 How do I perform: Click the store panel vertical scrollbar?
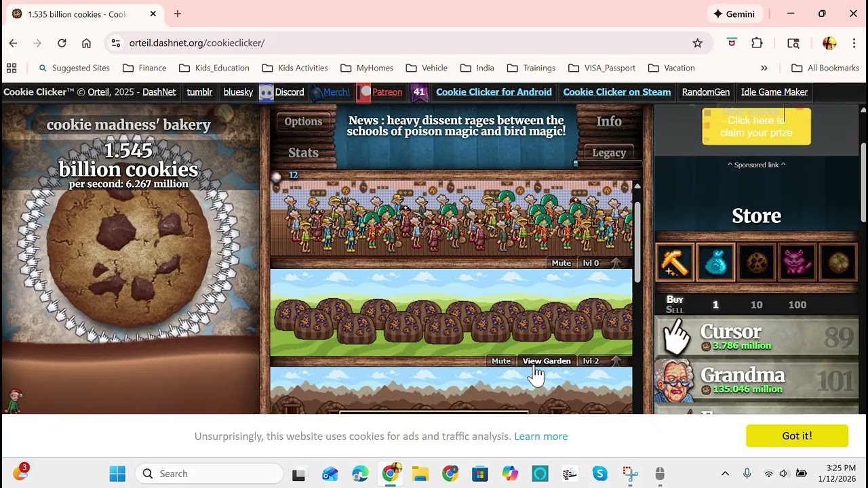863,183
